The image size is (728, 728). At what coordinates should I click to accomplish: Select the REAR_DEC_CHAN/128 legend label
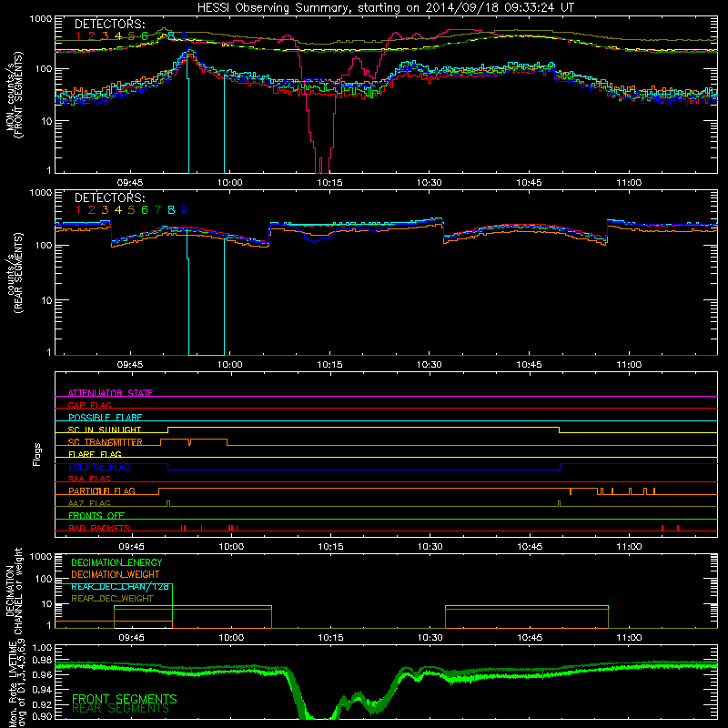click(x=120, y=586)
